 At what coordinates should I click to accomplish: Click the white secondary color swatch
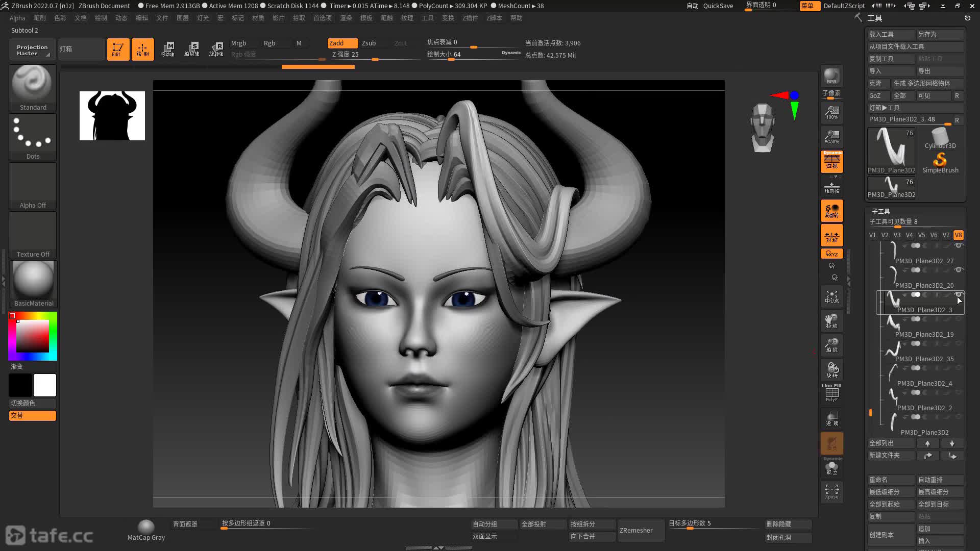tap(45, 385)
